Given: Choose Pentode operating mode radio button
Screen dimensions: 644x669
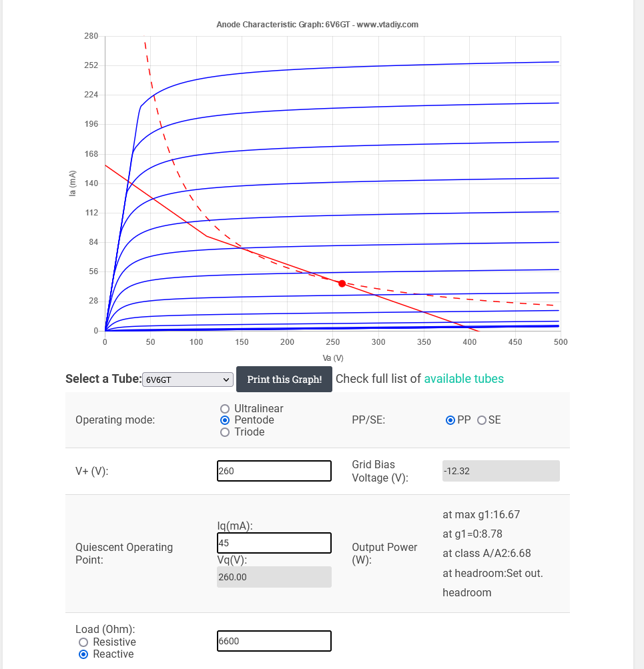Looking at the screenshot, I should 225,420.
